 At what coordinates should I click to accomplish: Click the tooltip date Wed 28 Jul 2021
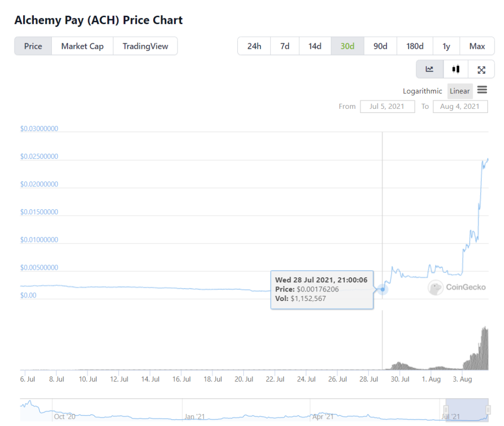[305, 280]
